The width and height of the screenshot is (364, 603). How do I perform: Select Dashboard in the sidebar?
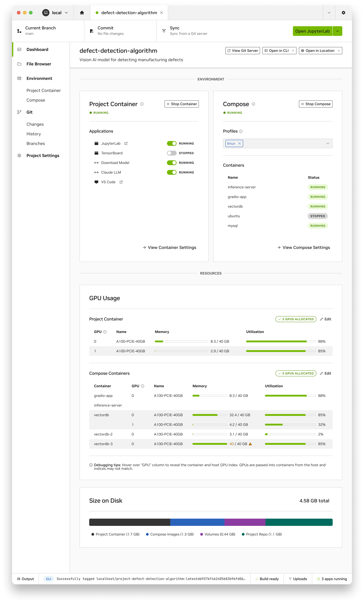click(41, 49)
